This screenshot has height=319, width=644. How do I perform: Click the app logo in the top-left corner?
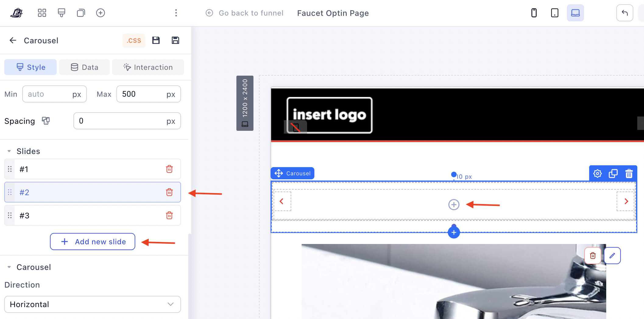pyautogui.click(x=16, y=13)
